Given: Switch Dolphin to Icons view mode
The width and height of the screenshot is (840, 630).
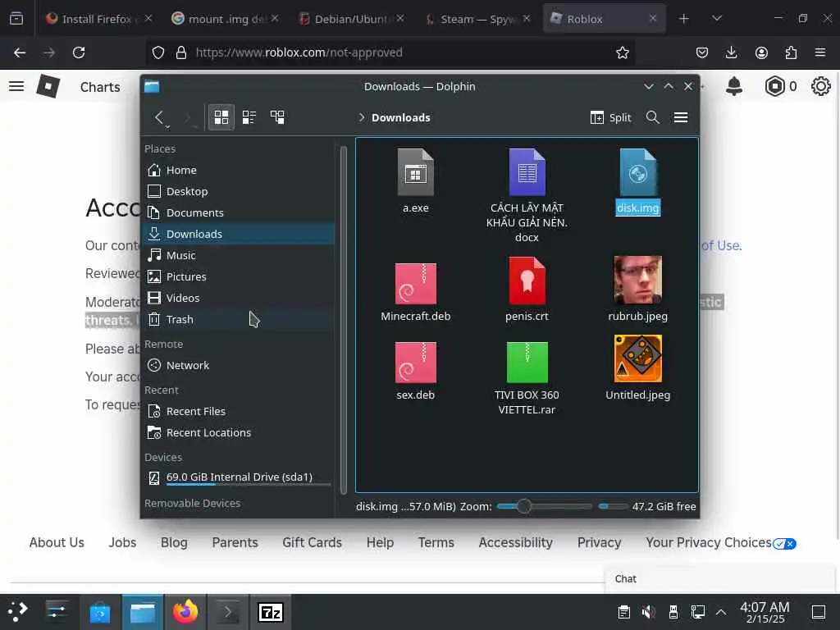Looking at the screenshot, I should pyautogui.click(x=221, y=117).
